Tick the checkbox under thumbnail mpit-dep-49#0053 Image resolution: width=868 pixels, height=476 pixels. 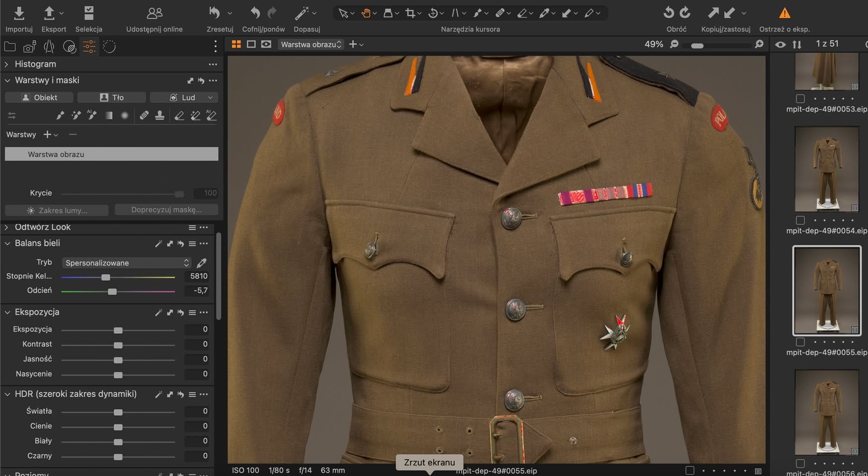[800, 99]
